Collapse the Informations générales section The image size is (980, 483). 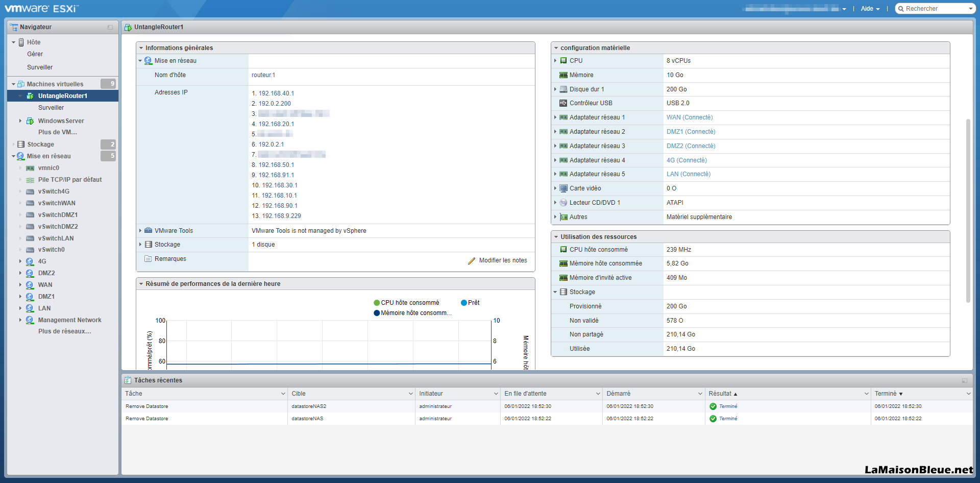point(141,48)
